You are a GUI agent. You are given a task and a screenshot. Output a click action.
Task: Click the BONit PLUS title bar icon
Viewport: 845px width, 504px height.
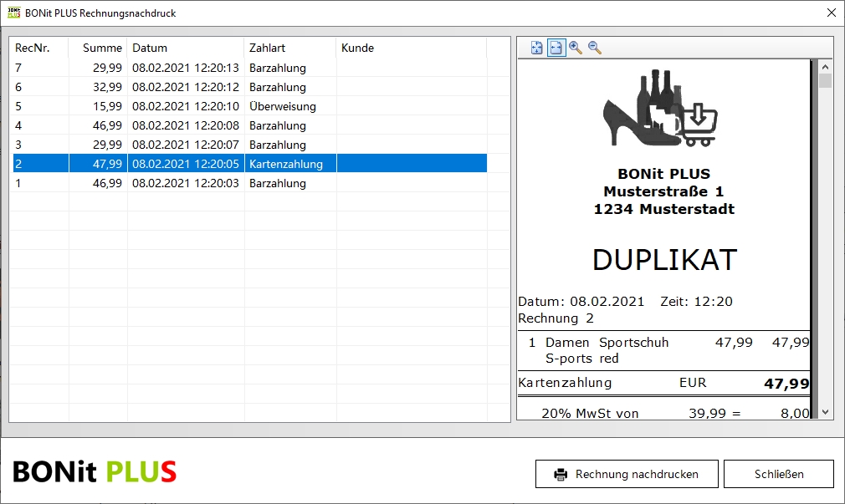14,13
